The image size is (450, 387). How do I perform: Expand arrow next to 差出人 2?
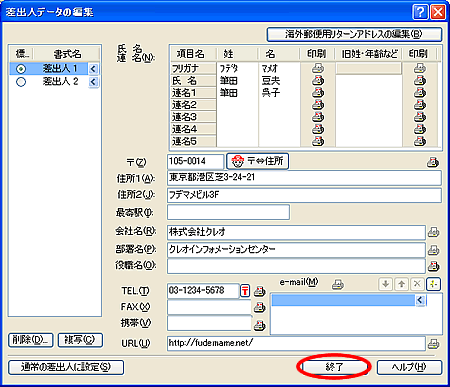tap(93, 82)
